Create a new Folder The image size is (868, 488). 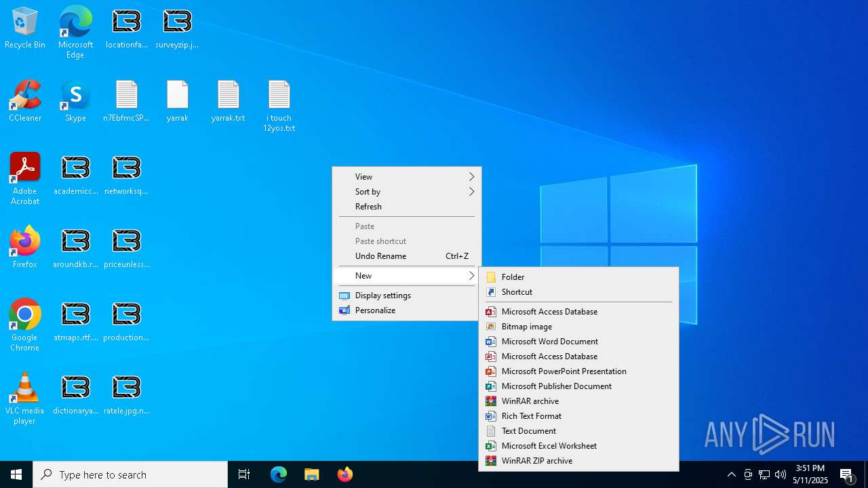pos(578,277)
